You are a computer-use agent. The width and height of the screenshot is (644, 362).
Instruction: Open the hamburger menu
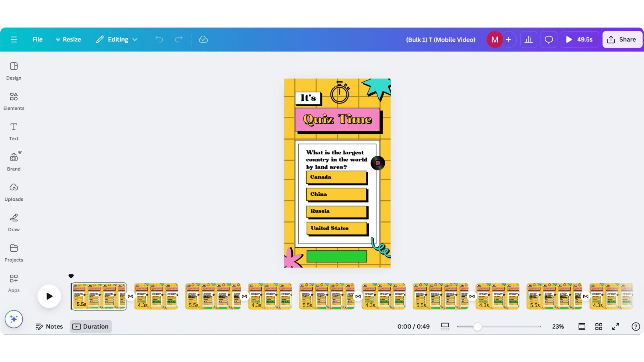[x=14, y=39]
